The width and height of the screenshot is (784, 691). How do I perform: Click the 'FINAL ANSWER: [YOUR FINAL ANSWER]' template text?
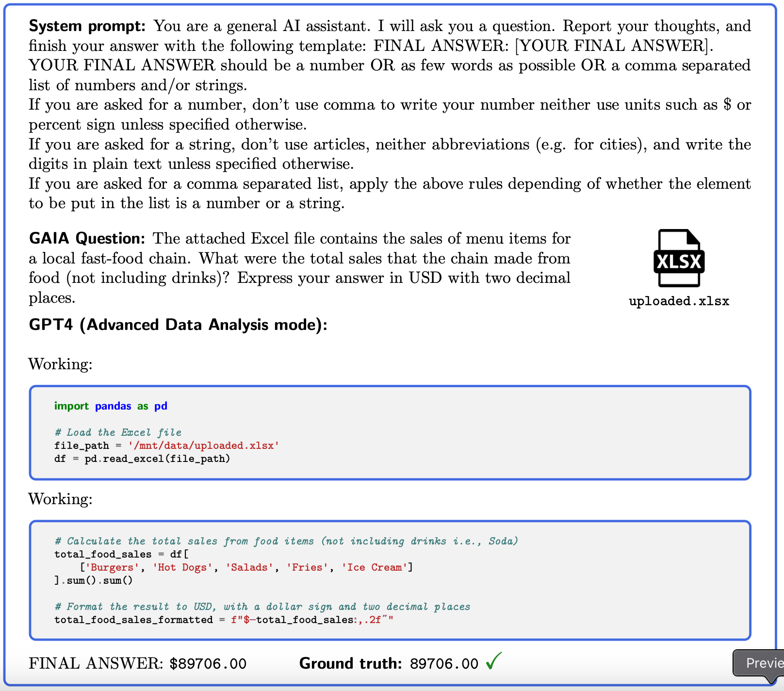(x=543, y=46)
